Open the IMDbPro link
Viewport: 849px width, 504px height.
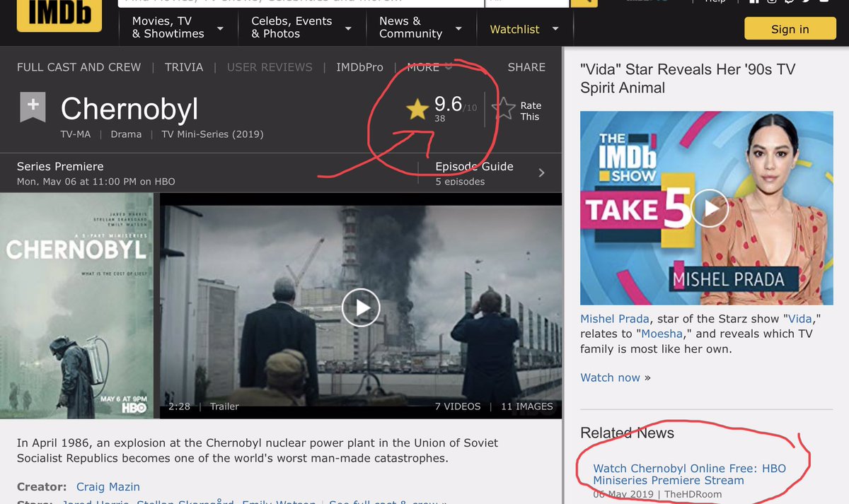(x=359, y=67)
